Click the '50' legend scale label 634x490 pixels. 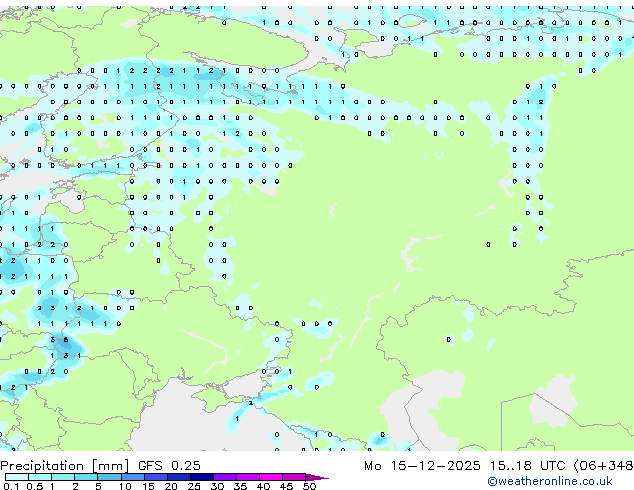click(x=309, y=486)
